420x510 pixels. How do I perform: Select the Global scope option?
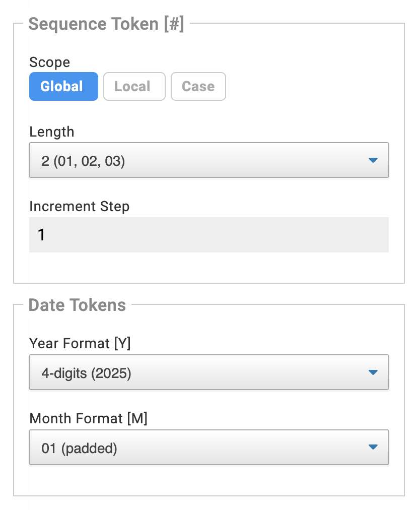pos(63,87)
